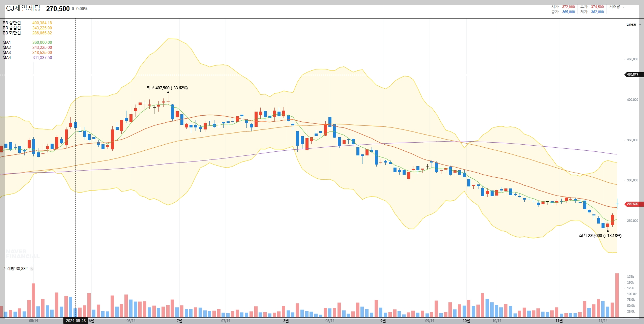This screenshot has height=324, width=644.
Task: Click the MA3 value 318,525.00
Action: click(x=42, y=53)
